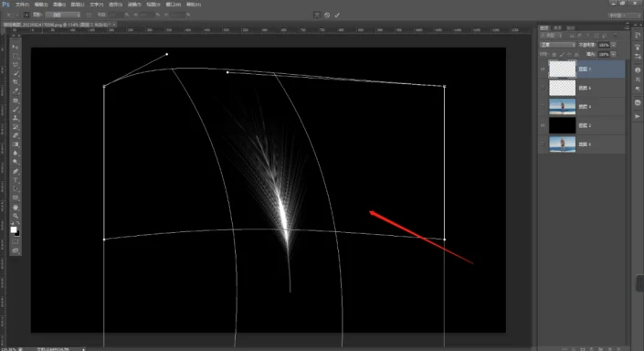Click the layer opacity value field

point(603,45)
